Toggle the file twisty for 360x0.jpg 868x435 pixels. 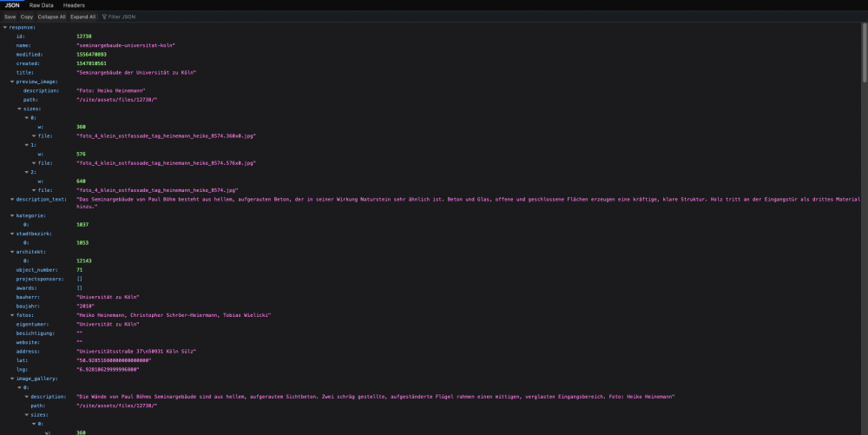[x=34, y=135]
